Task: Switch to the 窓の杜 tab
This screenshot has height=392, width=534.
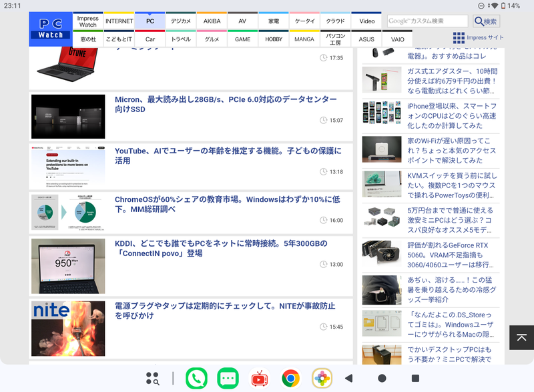Action: tap(87, 39)
